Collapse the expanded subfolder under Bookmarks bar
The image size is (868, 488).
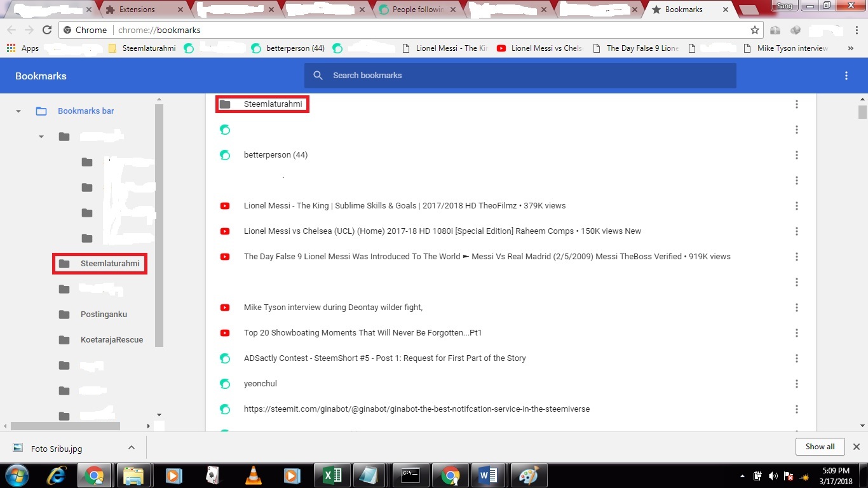41,137
